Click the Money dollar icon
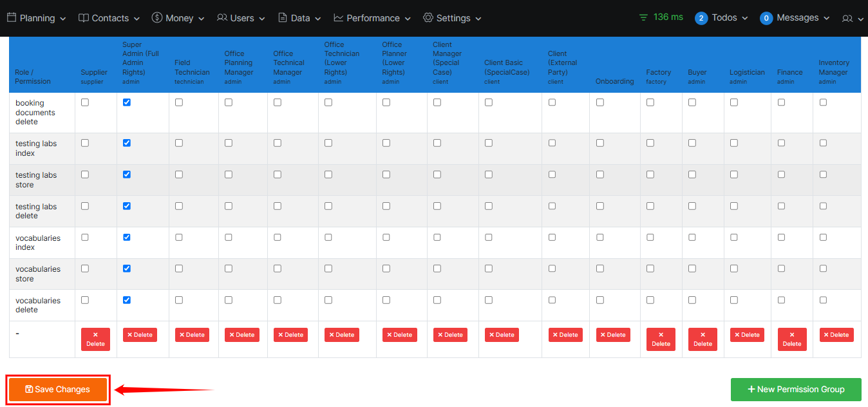This screenshot has width=868, height=407. pos(157,18)
